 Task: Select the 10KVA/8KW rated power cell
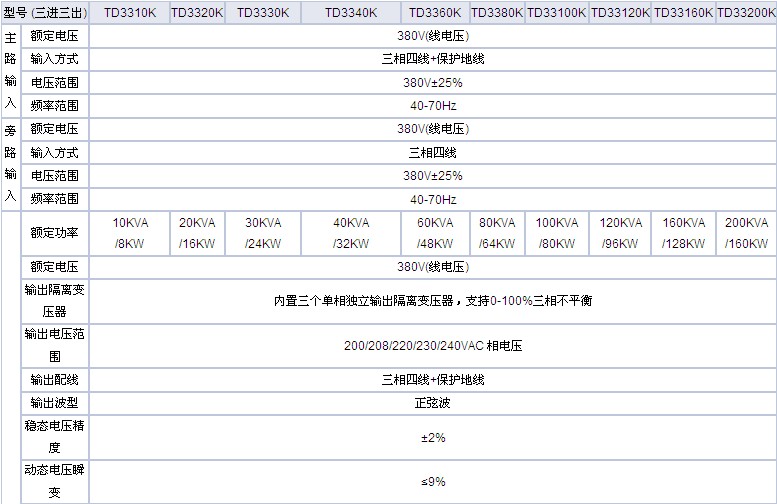[x=128, y=233]
